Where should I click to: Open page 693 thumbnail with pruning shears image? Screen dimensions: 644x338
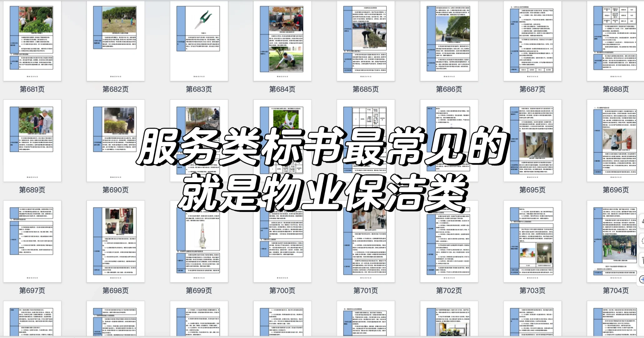(x=282, y=141)
